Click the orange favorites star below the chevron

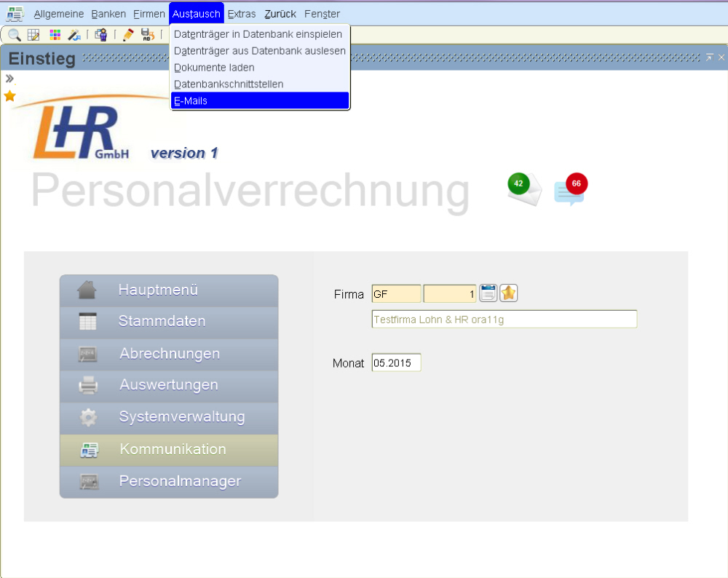9,96
